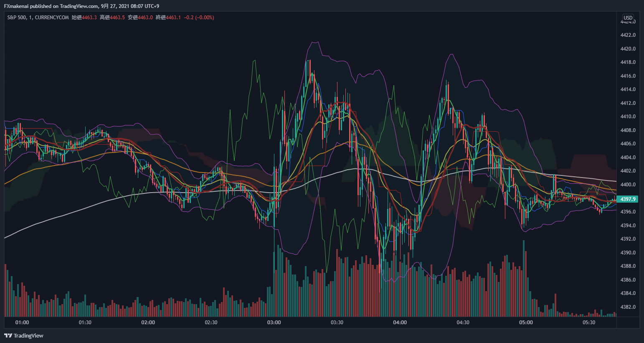Viewport: 644px width, 343px height.
Task: Select the 02:30 time axis marker
Action: point(211,323)
